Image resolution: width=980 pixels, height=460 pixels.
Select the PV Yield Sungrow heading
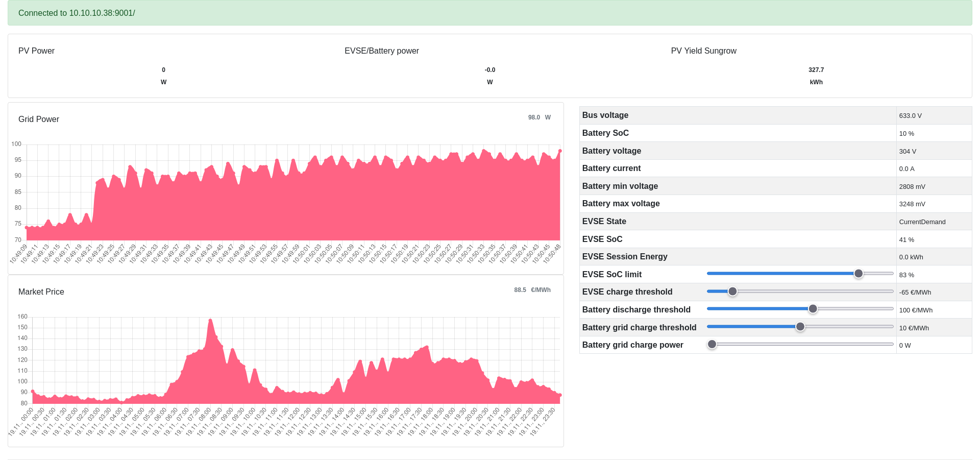[x=703, y=51]
